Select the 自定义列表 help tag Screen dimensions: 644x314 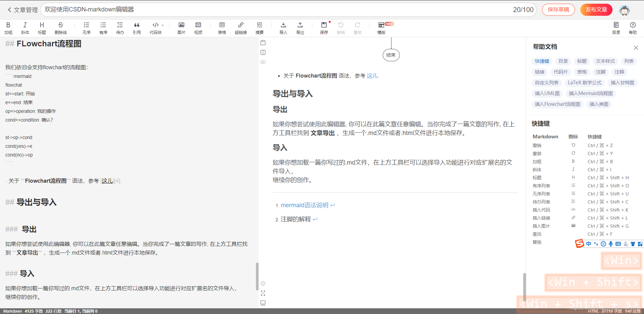coord(547,83)
